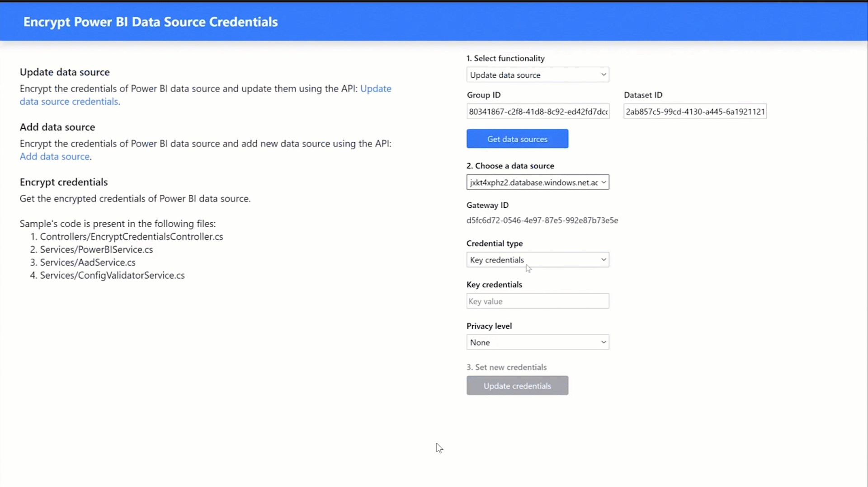Click the '3. Set new credentials' label

(x=506, y=367)
